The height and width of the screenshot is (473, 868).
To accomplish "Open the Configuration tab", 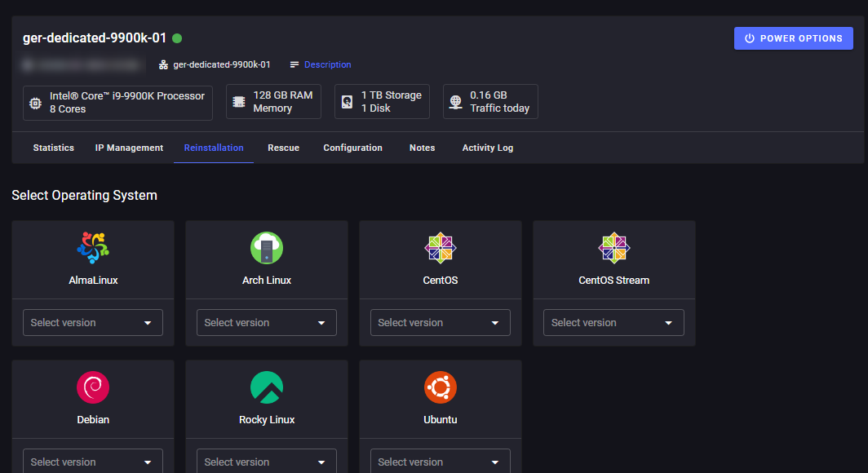I will click(352, 148).
